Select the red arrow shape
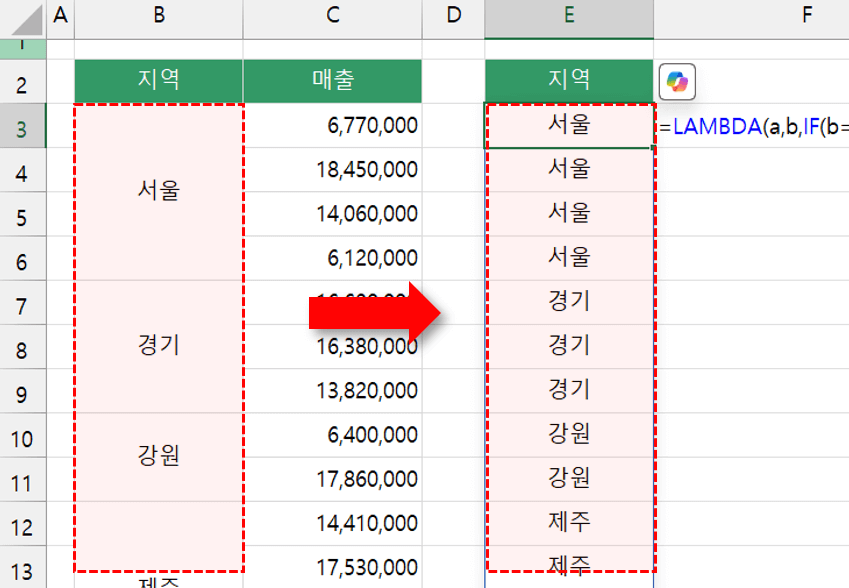 pyautogui.click(x=374, y=314)
